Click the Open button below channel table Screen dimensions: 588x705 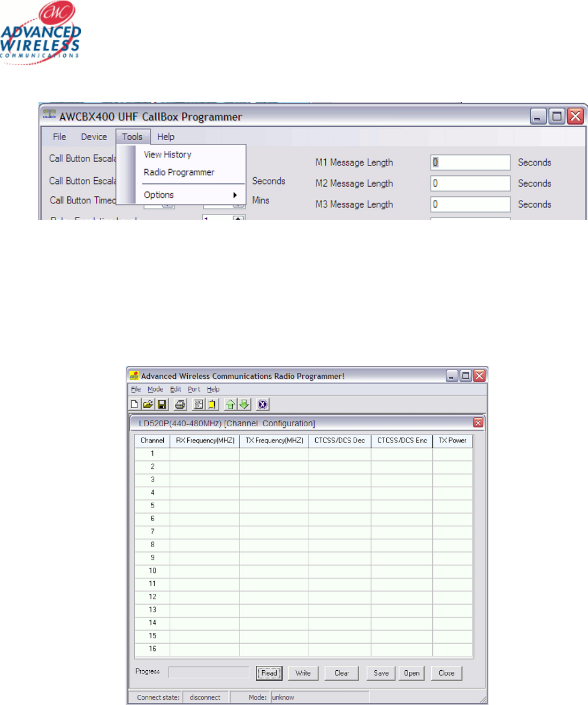[x=411, y=673]
